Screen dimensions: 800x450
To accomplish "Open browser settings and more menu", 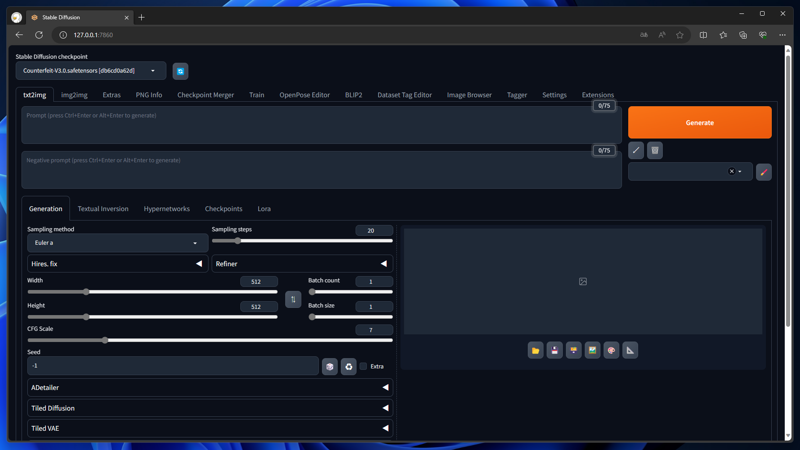I will click(782, 35).
